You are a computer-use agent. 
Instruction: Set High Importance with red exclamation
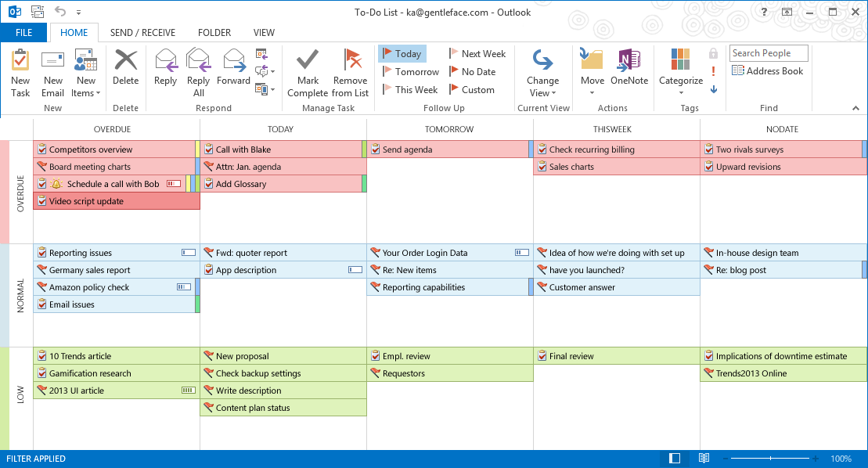click(714, 71)
